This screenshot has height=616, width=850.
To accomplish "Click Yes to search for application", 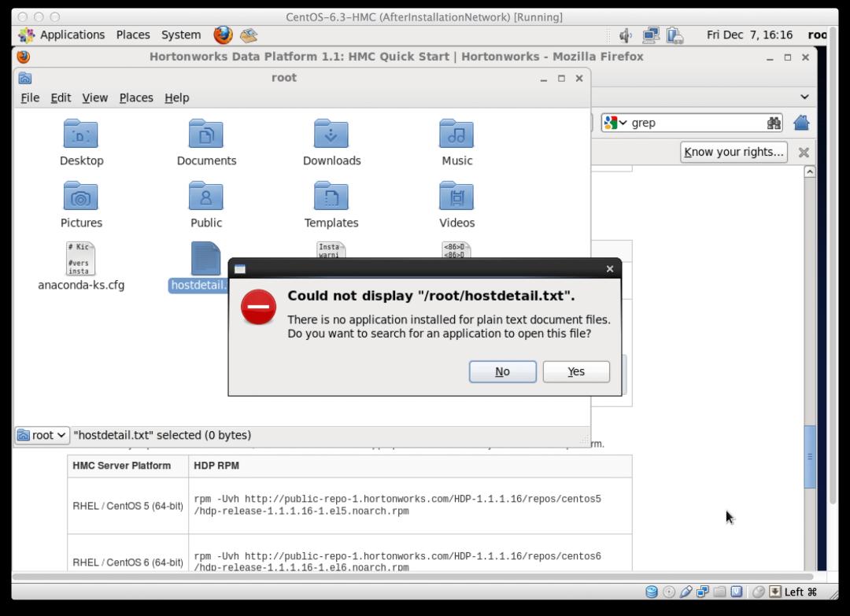I will click(576, 371).
